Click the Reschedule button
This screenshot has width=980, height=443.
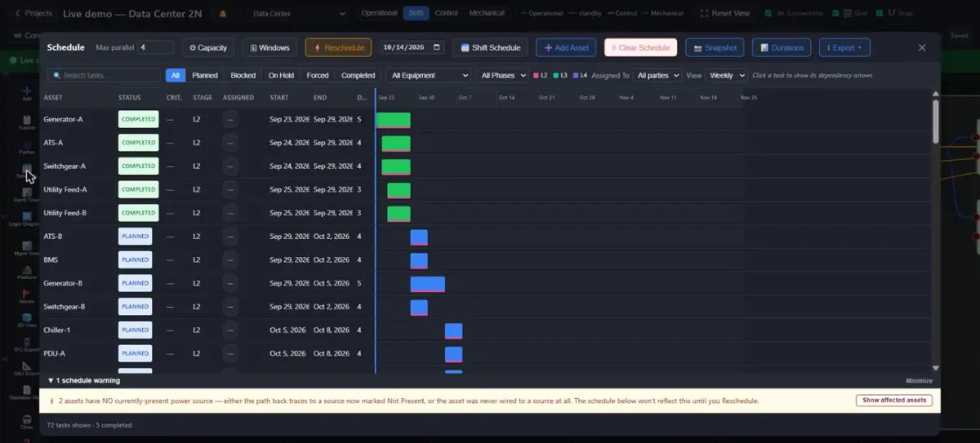(338, 47)
